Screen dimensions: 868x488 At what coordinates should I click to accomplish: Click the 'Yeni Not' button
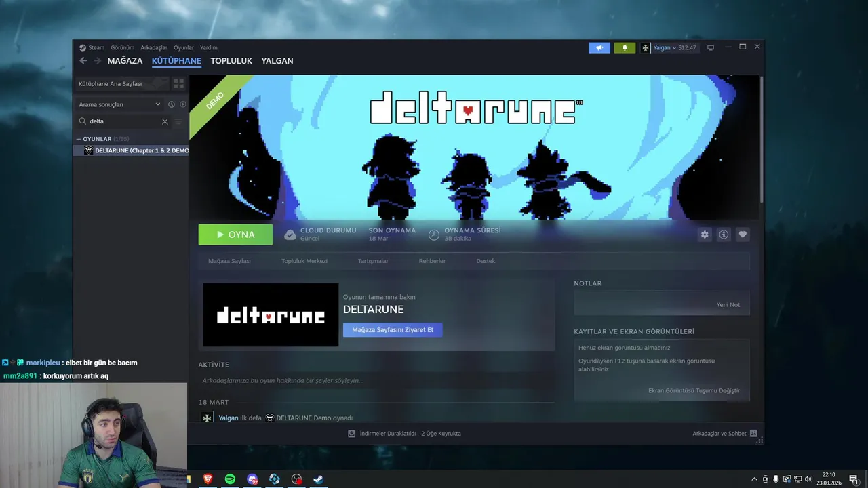coord(728,305)
